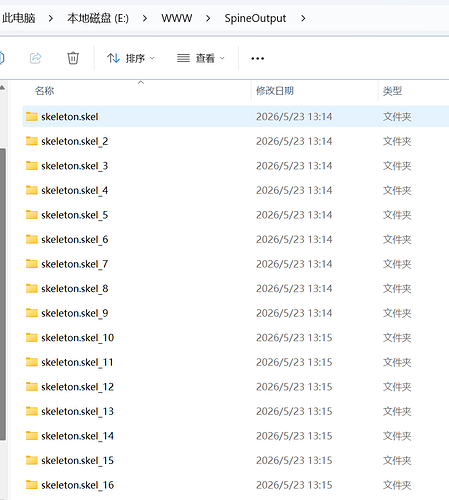Click the Delete trash can icon
449x500 pixels.
click(x=73, y=58)
